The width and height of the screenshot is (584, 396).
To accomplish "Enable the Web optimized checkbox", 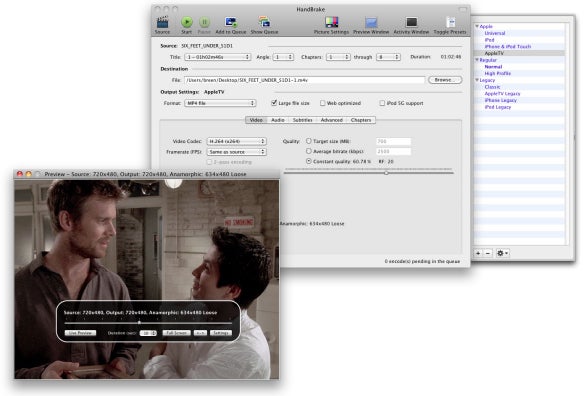I will pos(323,103).
